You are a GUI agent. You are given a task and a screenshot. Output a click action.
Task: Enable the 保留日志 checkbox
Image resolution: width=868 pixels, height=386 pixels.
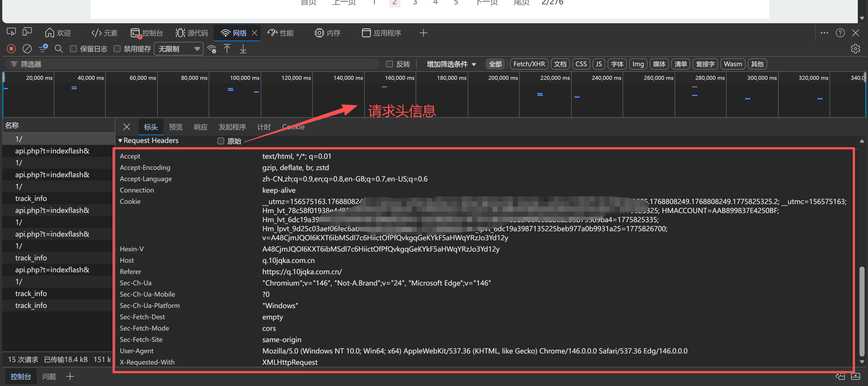pos(74,49)
